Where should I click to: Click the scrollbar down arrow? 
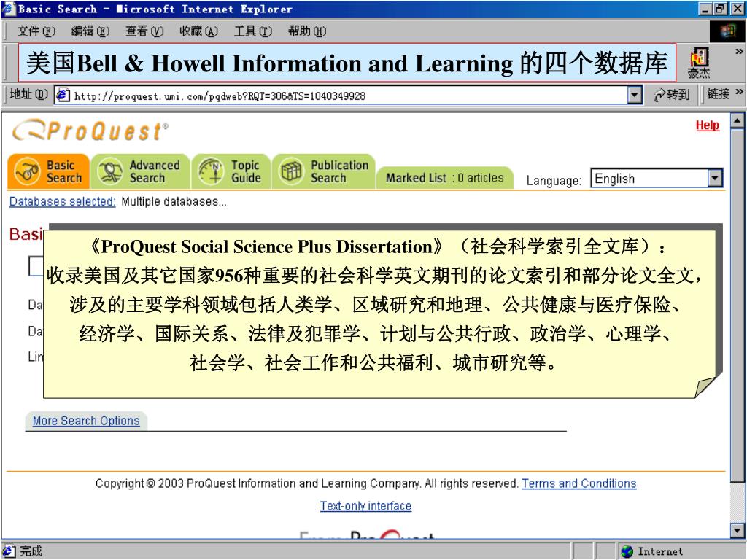737,530
